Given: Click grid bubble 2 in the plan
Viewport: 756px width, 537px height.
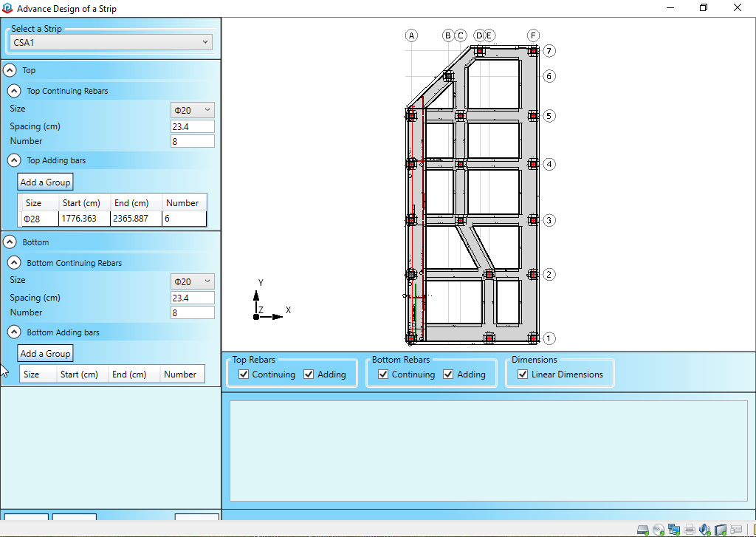Looking at the screenshot, I should click(x=549, y=274).
